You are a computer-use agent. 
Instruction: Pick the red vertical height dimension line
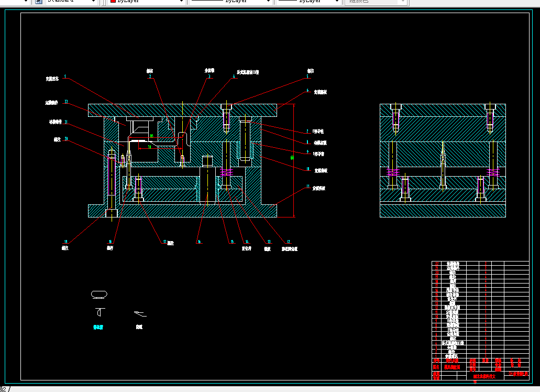[294, 178]
